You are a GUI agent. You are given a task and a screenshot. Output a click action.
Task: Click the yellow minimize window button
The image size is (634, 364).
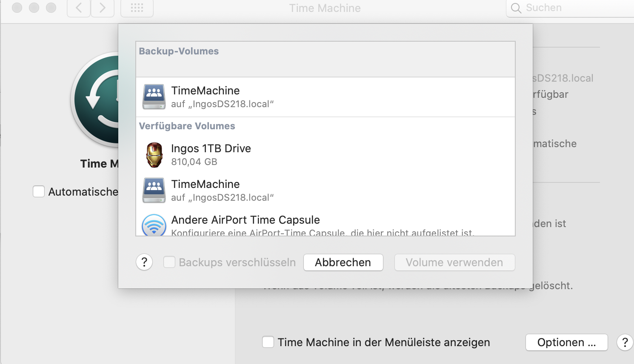34,8
